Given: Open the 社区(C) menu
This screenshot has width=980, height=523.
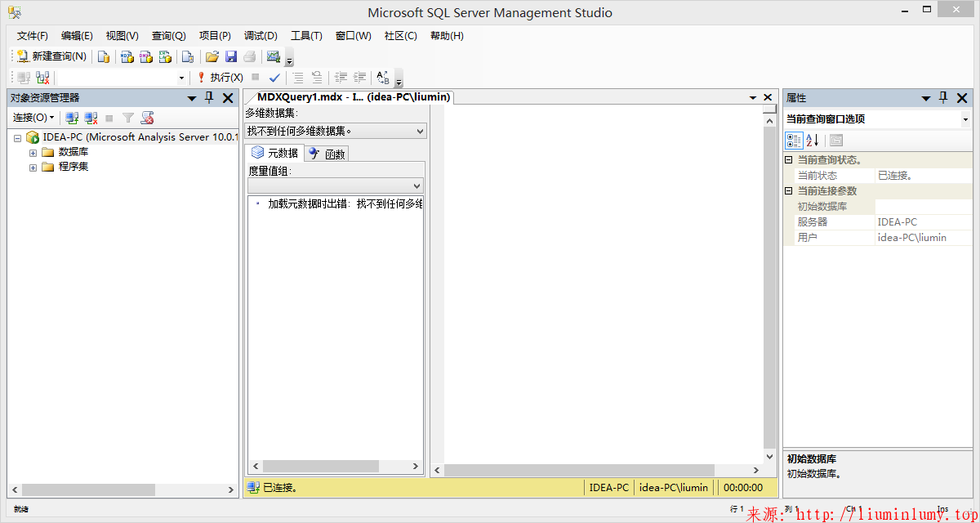Looking at the screenshot, I should tap(400, 36).
